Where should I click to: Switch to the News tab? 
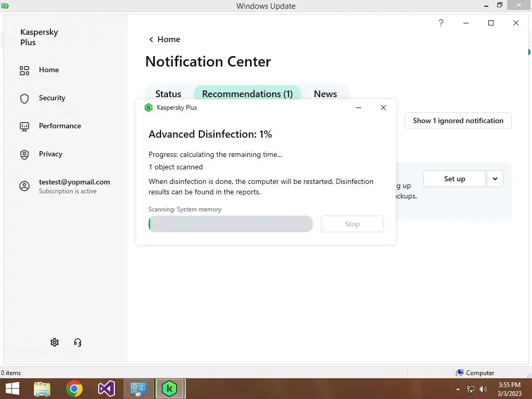coord(325,94)
